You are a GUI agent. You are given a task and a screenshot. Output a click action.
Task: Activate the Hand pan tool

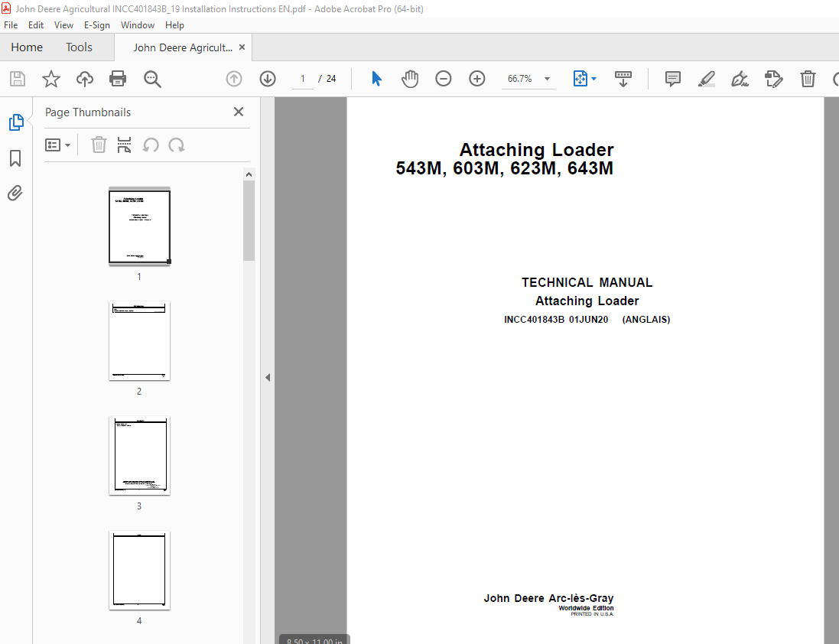(410, 79)
